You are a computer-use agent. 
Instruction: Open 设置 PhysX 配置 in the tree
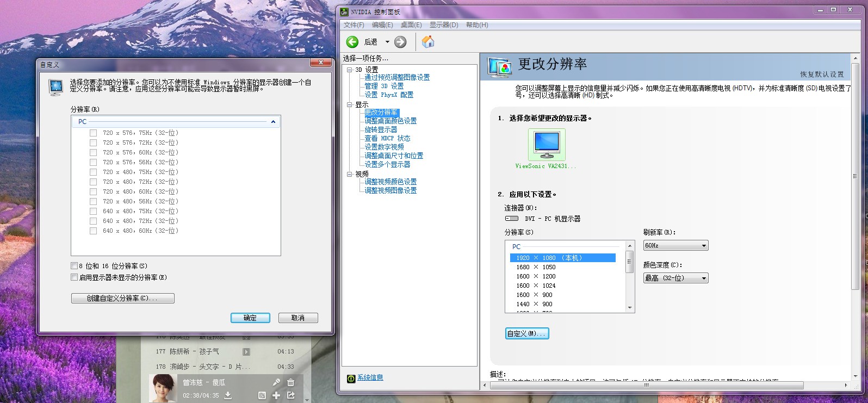tap(389, 95)
